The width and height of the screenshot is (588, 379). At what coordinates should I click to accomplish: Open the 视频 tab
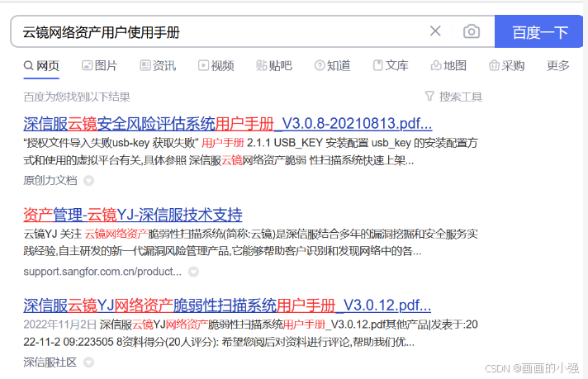[x=216, y=66]
